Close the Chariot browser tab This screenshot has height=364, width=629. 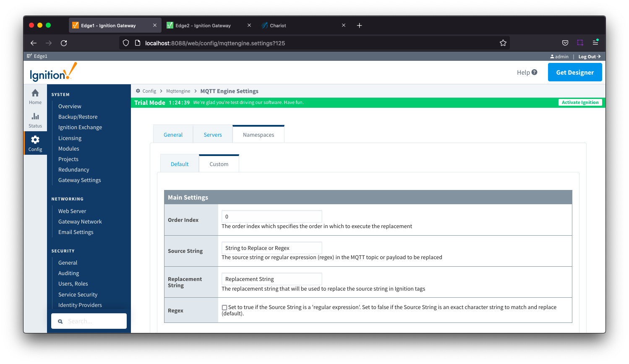pyautogui.click(x=344, y=25)
